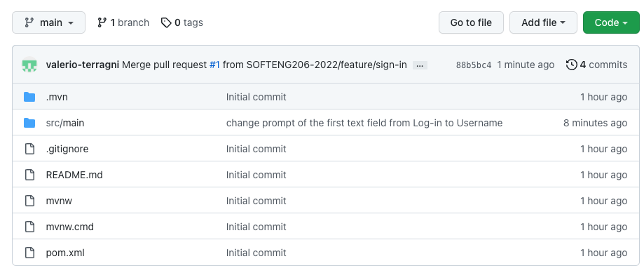Viewport: 644px width, 273px height.
Task: View the 1 branch link
Action: (x=123, y=22)
